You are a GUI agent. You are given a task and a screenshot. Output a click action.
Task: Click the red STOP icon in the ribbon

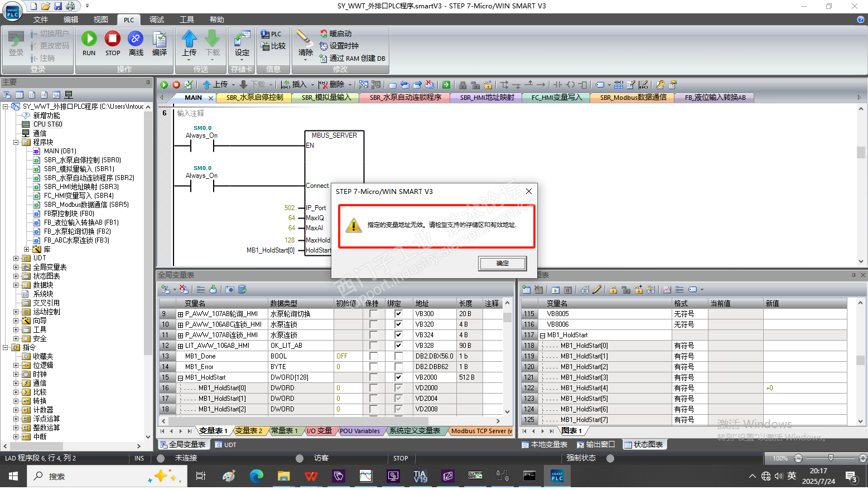[113, 39]
